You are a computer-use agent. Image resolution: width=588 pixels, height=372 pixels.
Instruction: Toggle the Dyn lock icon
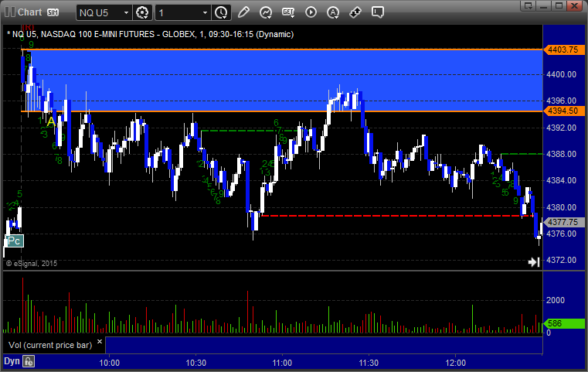29,361
